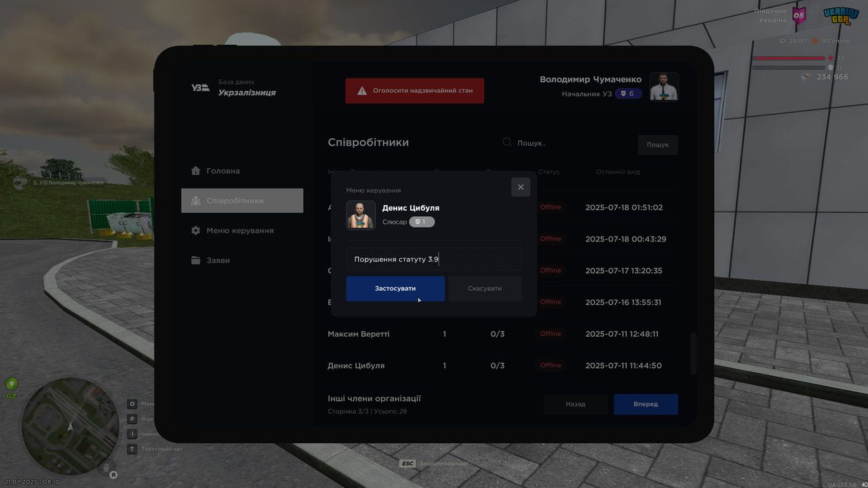Image resolution: width=868 pixels, height=488 pixels.
Task: Apply action with Застосувати button
Action: pyautogui.click(x=395, y=289)
